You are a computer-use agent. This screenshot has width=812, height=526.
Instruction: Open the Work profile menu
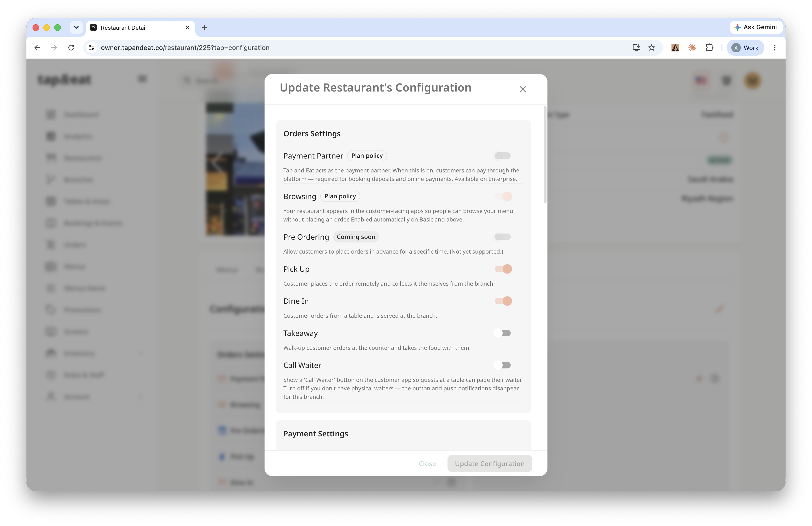point(746,48)
